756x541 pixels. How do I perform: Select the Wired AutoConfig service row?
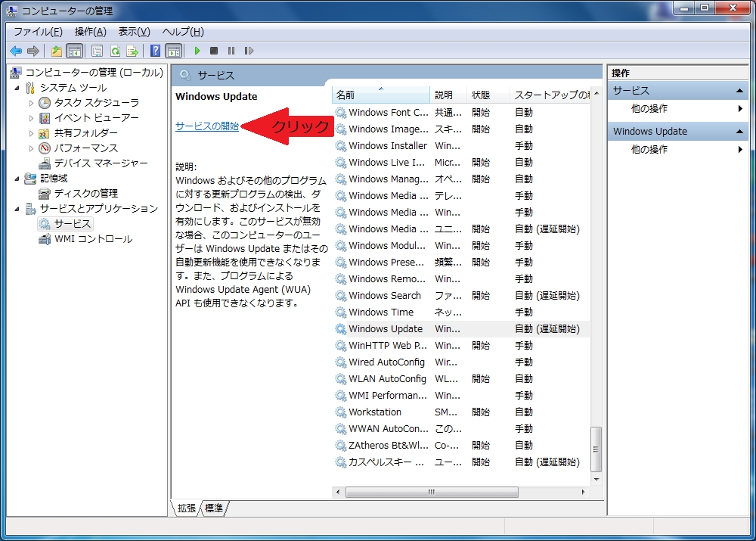[461, 362]
